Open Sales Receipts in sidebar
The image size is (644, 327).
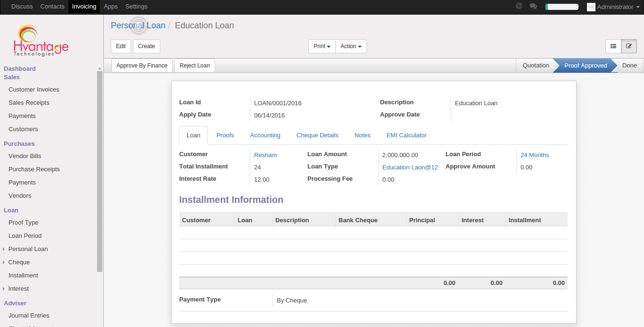pyautogui.click(x=29, y=103)
